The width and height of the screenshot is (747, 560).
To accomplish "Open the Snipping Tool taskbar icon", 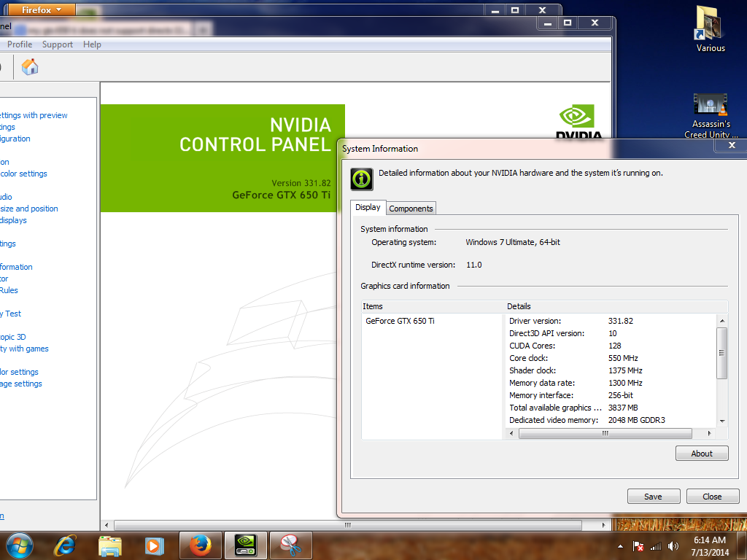I will 291,545.
